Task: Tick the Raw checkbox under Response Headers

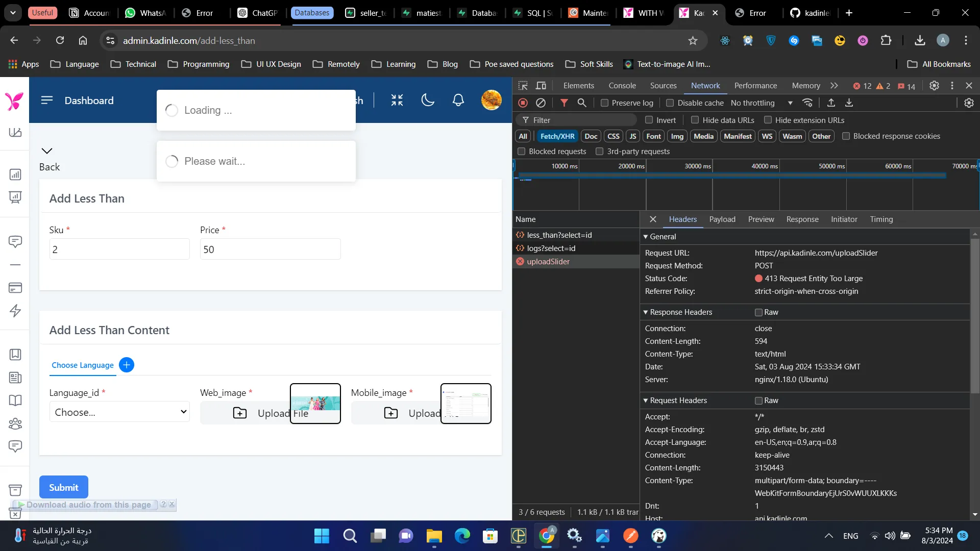Action: click(x=758, y=312)
